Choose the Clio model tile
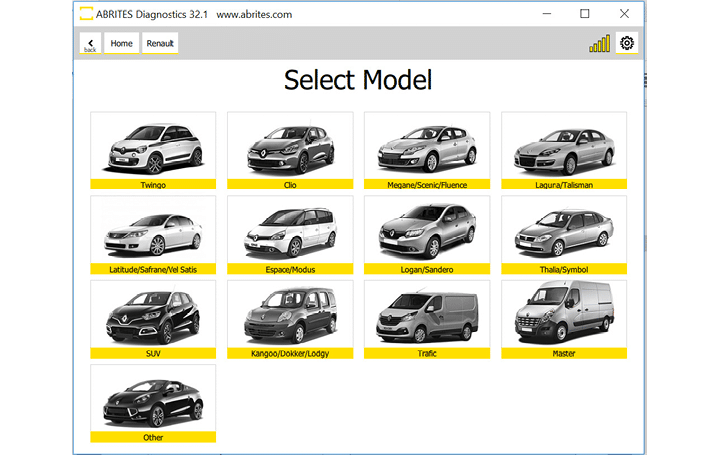 click(x=290, y=150)
